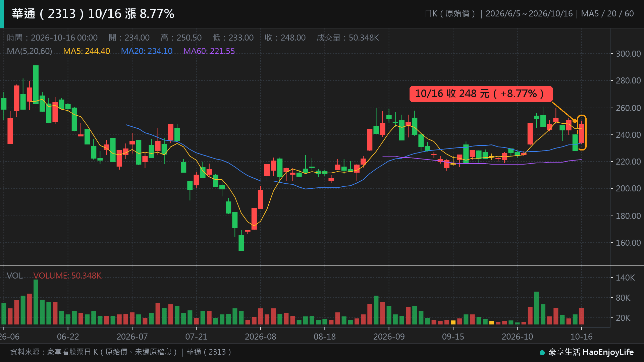This screenshot has height=362, width=644.
Task: Click the VOLUME: 50.348K label
Action: [67, 276]
